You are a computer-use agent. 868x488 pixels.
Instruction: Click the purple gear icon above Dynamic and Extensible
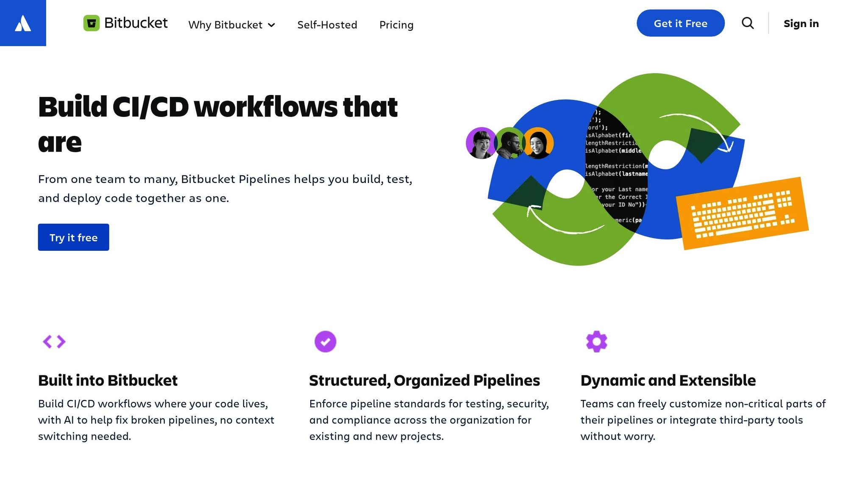(x=596, y=341)
